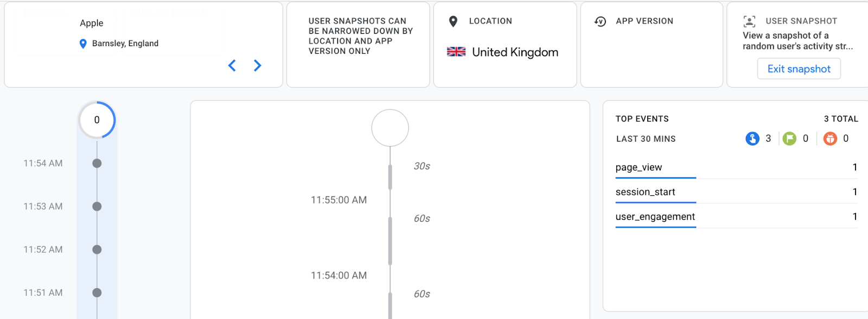Click the App Version history icon

[x=600, y=21]
